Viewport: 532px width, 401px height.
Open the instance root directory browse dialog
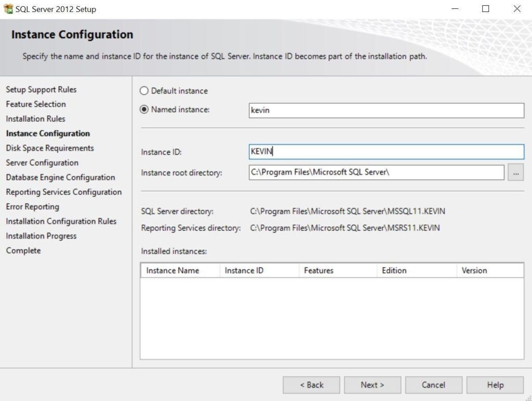515,172
